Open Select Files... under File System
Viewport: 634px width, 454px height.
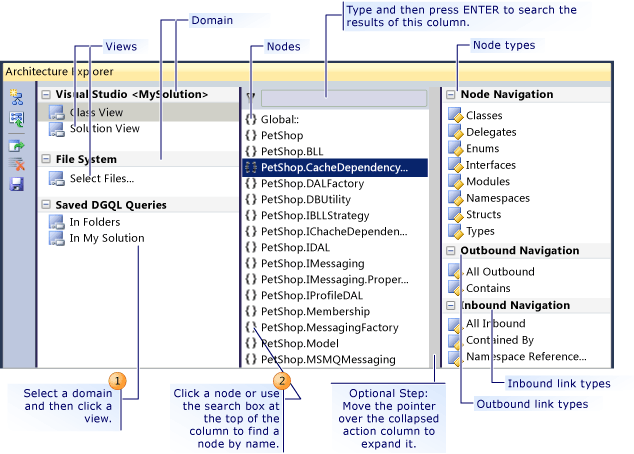[102, 178]
